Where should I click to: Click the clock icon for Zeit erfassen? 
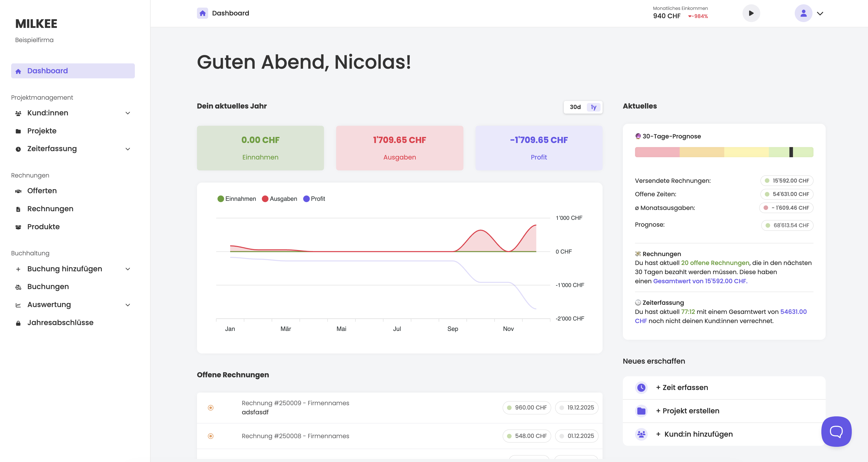point(641,387)
